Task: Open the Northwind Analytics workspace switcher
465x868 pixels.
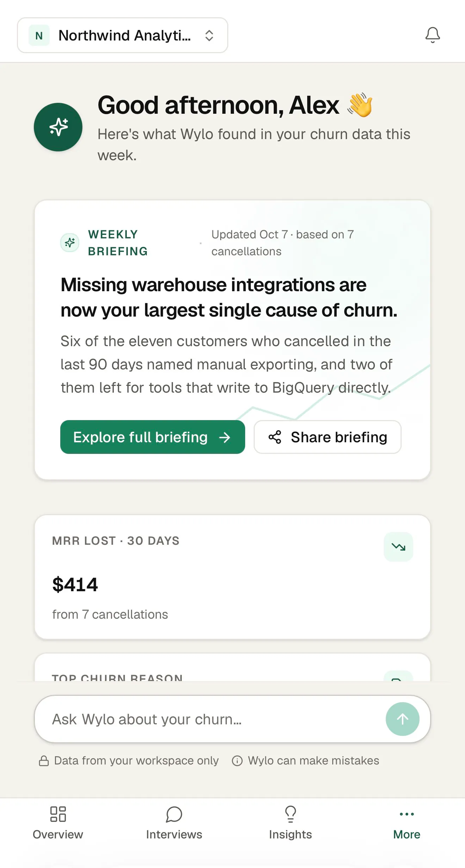Action: coord(123,35)
